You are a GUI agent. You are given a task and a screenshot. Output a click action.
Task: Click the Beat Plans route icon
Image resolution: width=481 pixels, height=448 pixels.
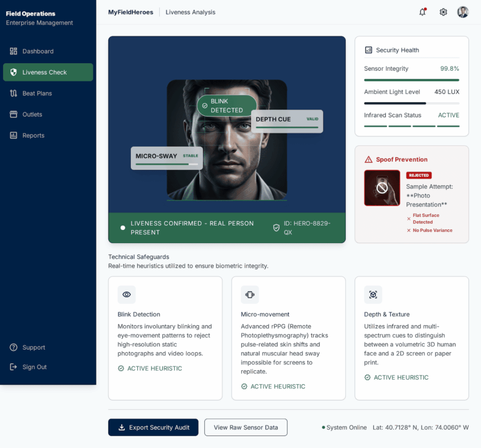tap(14, 93)
